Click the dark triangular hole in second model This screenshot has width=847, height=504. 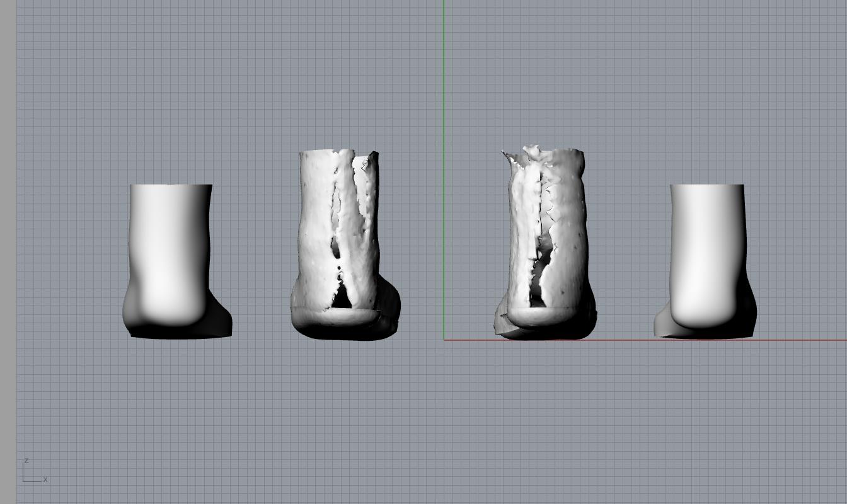(x=341, y=297)
